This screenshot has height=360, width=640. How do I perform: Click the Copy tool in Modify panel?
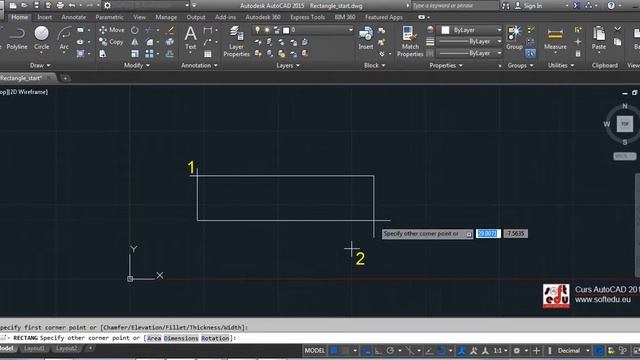pos(111,42)
